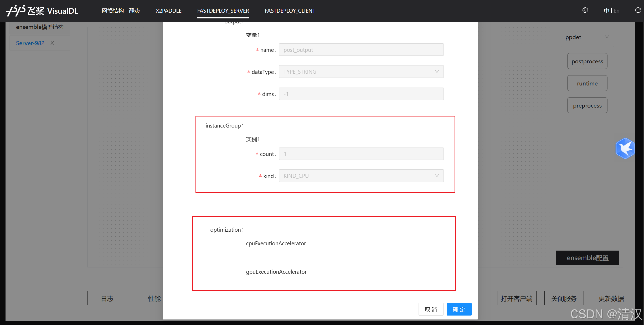The image size is (644, 325).
Task: Click the name field with post_output
Action: tap(361, 49)
